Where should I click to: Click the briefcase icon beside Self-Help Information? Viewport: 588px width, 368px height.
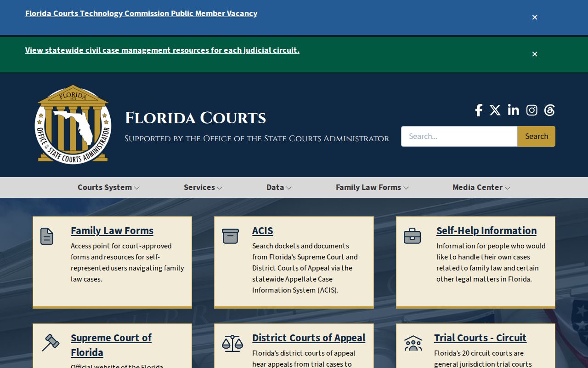(x=412, y=236)
